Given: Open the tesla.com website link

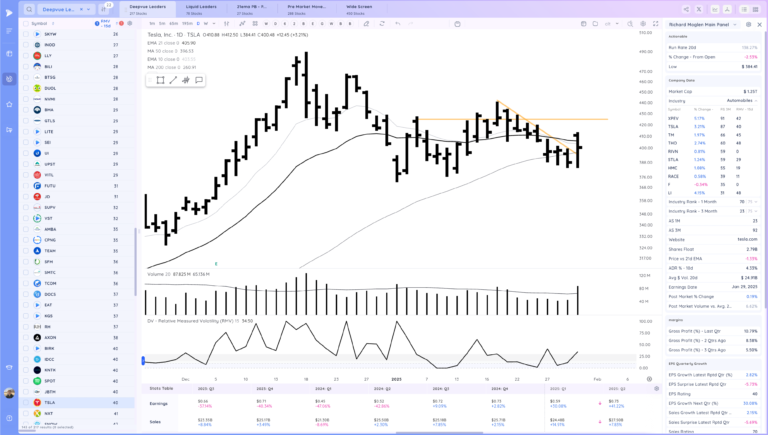Looking at the screenshot, I should pyautogui.click(x=748, y=239).
